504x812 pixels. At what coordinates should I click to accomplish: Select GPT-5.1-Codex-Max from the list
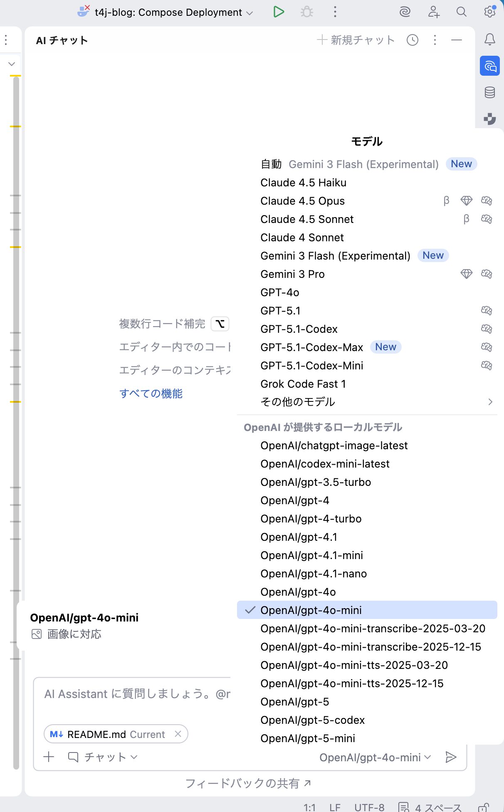tap(311, 347)
